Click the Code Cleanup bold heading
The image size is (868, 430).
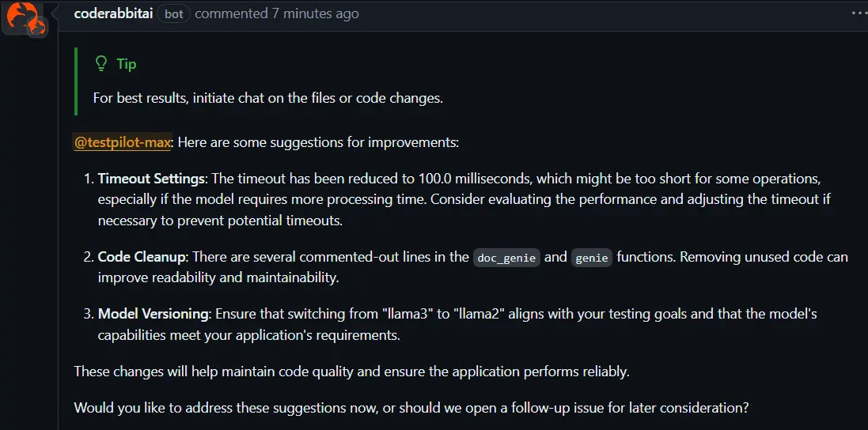[142, 257]
